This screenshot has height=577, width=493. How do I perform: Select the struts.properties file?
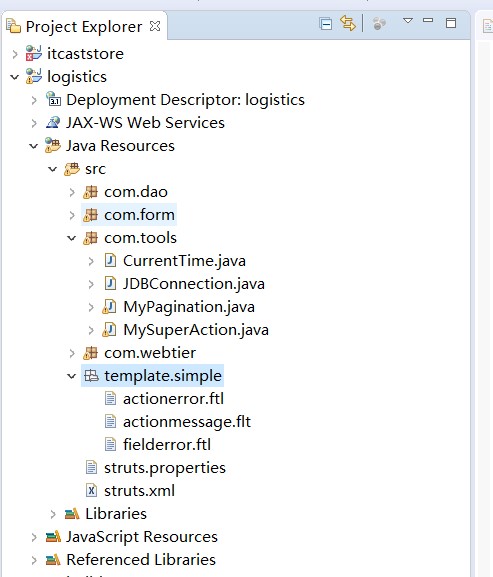(x=165, y=468)
